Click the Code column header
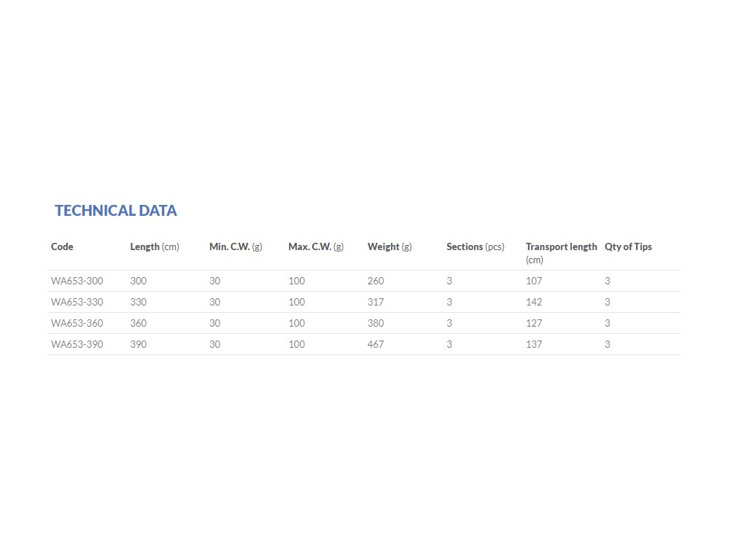This screenshot has width=747, height=560. 62,246
